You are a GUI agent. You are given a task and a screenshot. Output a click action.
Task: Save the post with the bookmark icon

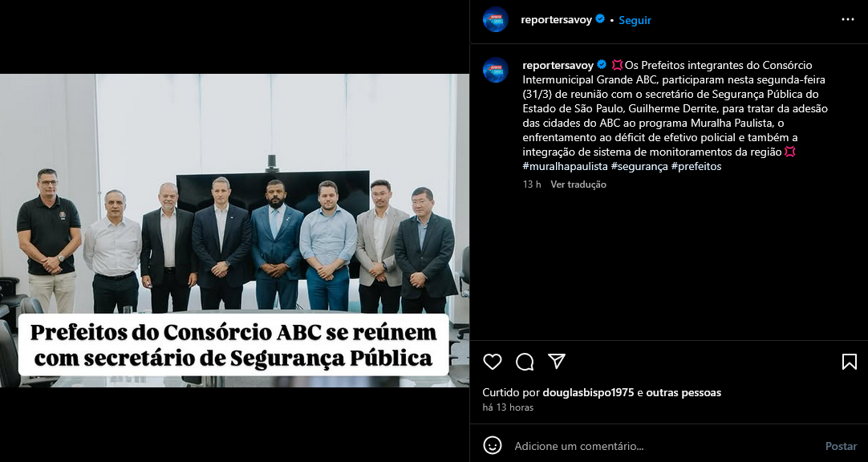pyautogui.click(x=850, y=362)
